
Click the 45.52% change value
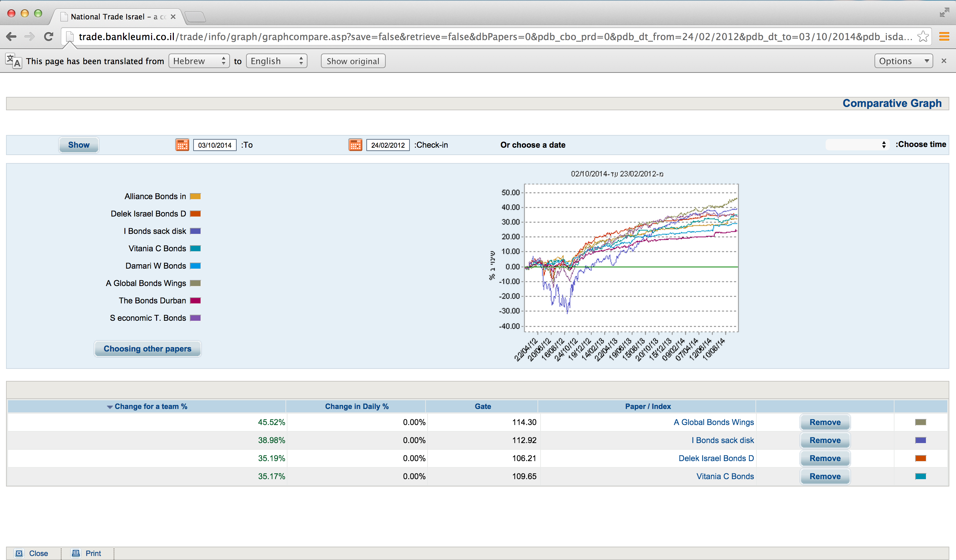[272, 422]
